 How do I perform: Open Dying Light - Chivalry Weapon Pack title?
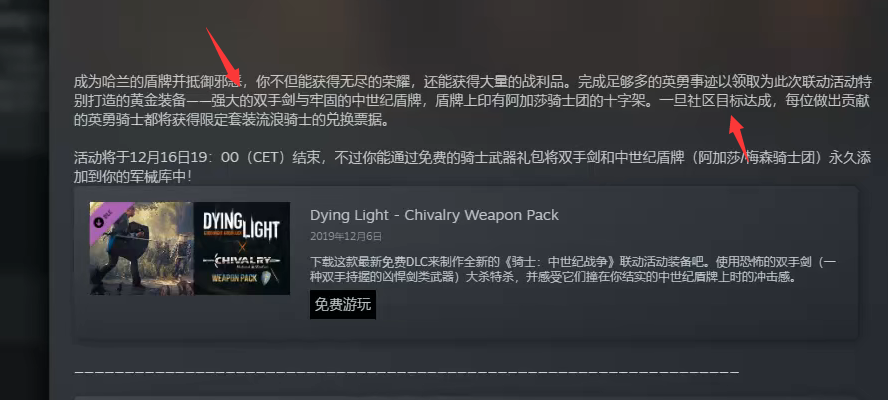[x=434, y=215]
